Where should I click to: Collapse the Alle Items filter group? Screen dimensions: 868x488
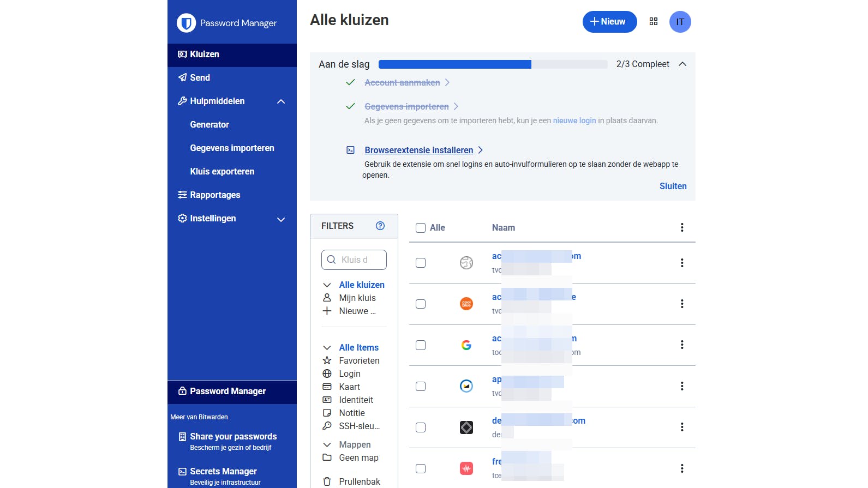pos(327,347)
